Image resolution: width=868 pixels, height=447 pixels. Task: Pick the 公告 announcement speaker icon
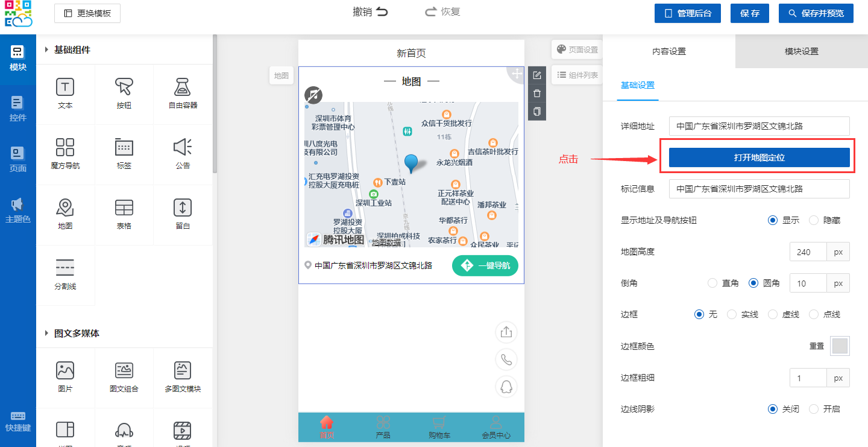point(183,148)
